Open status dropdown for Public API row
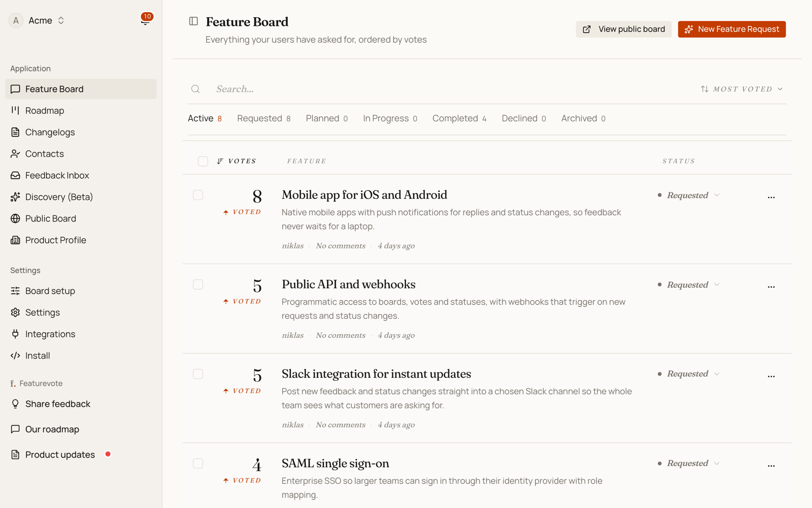This screenshot has height=508, width=812. (x=689, y=284)
